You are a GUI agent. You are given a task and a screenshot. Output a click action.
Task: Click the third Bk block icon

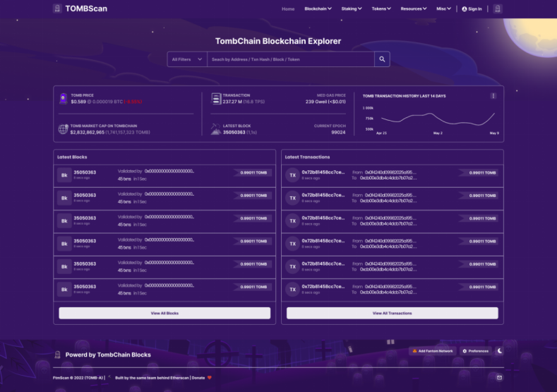tap(64, 220)
